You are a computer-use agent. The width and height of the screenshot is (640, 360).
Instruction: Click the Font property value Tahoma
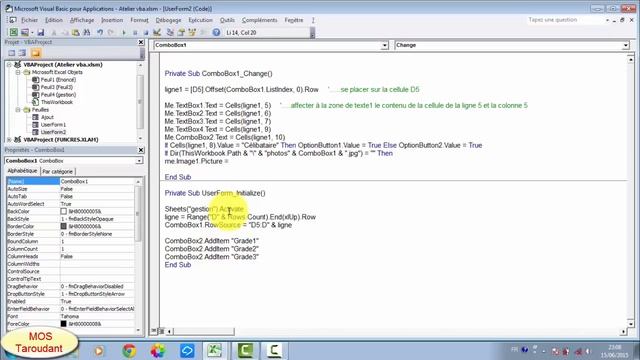point(97,316)
